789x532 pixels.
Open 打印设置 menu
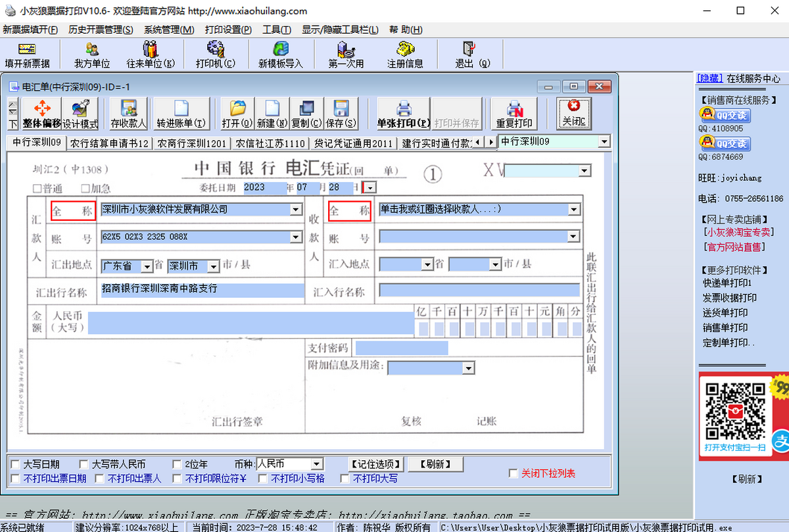pyautogui.click(x=228, y=30)
